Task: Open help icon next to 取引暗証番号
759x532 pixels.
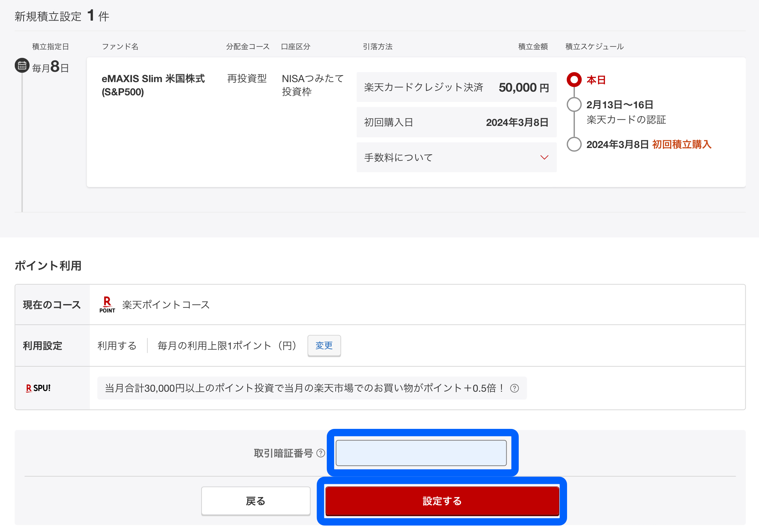Action: point(321,453)
